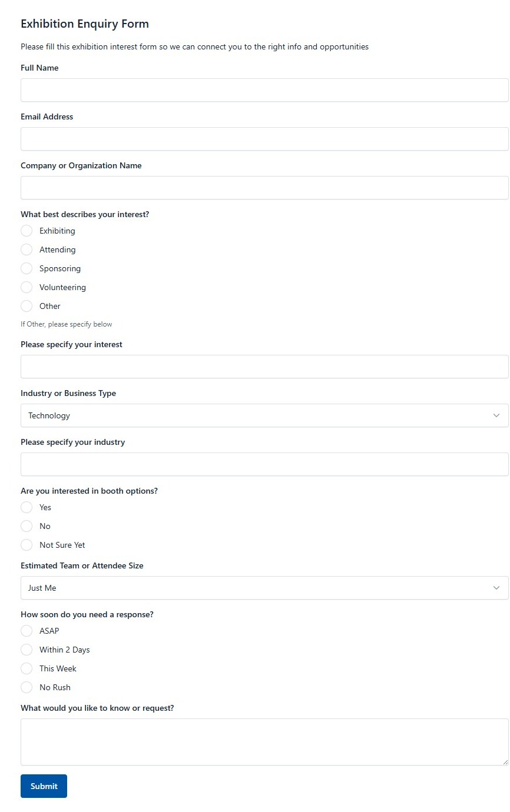This screenshot has height=812, width=510.
Task: Select ASAP response time
Action: point(27,631)
